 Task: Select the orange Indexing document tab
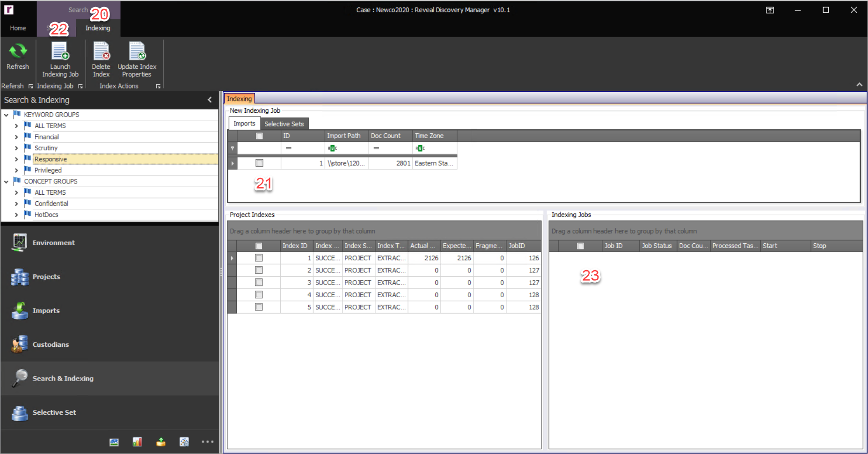click(x=240, y=99)
